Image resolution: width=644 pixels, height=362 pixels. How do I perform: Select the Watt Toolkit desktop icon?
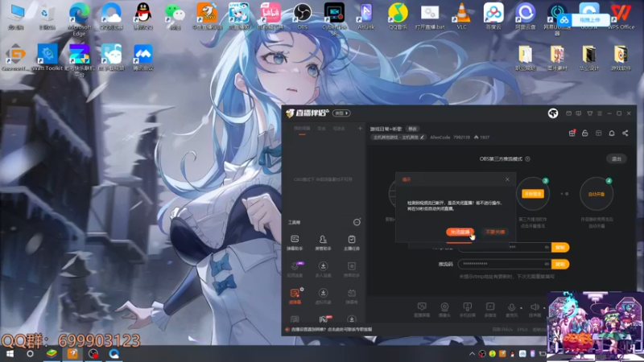[x=47, y=57]
